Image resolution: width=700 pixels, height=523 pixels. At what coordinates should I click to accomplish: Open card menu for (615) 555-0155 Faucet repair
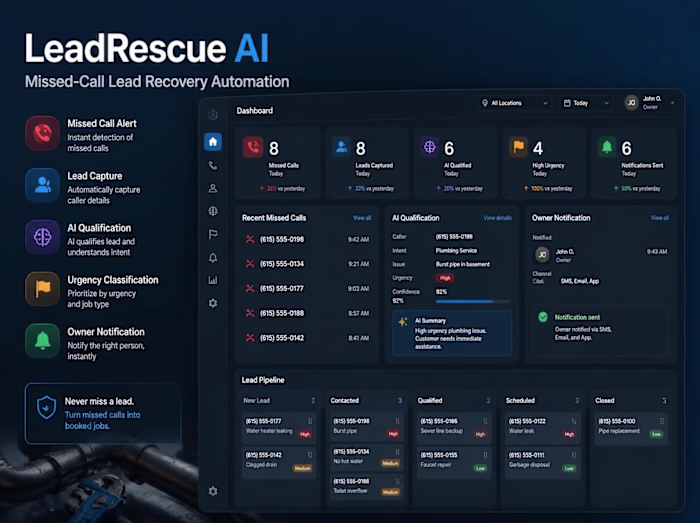pos(485,455)
